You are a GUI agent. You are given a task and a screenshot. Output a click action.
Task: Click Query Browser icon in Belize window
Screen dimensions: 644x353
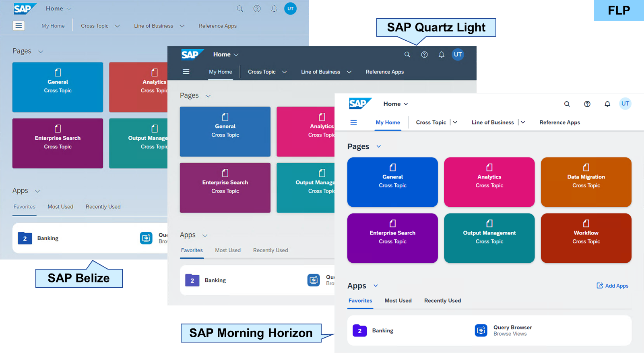click(x=146, y=238)
